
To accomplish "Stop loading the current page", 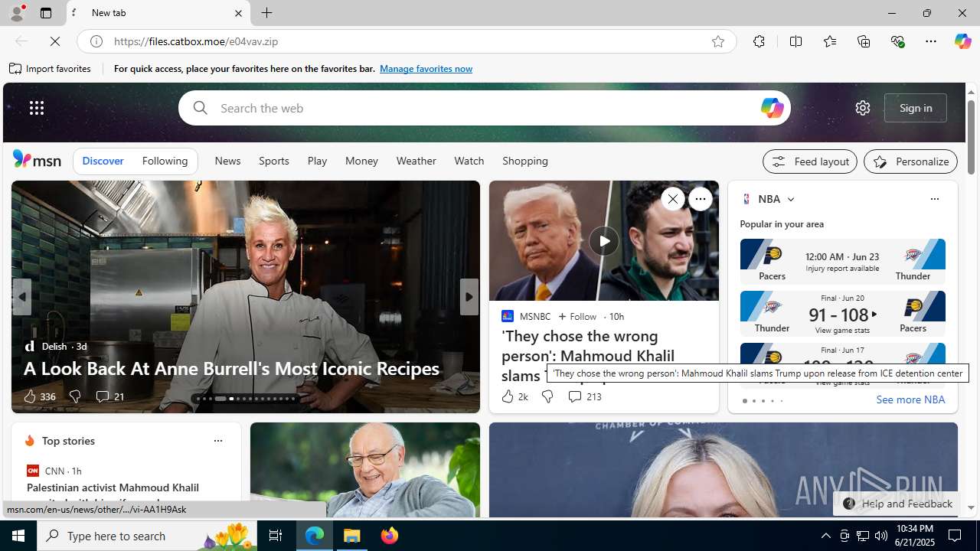I will [x=55, y=41].
